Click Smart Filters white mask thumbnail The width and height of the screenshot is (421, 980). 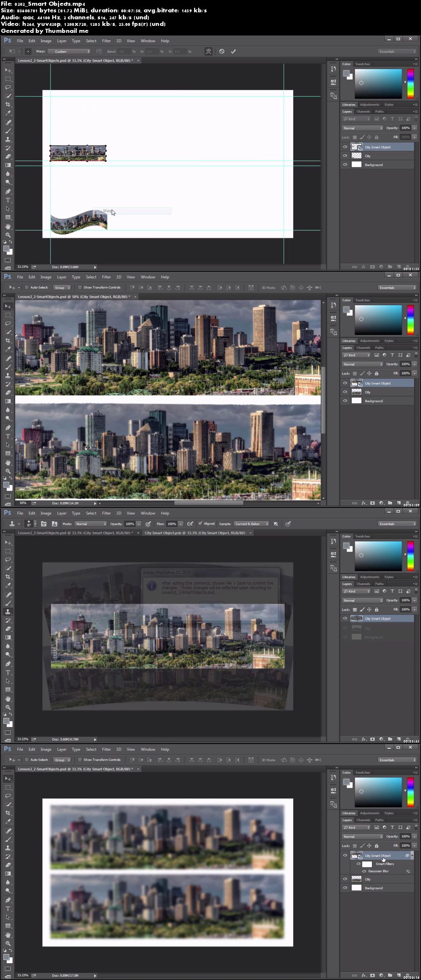367,864
